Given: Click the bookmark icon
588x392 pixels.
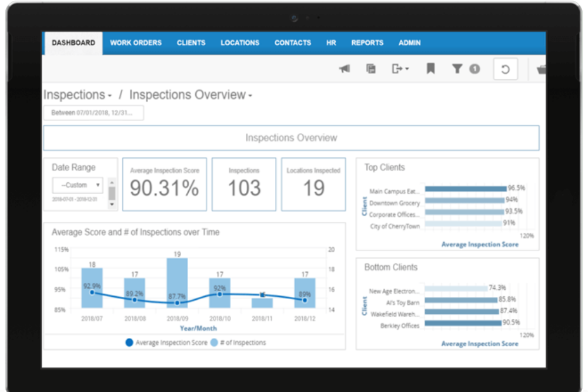Looking at the screenshot, I should 430,69.
